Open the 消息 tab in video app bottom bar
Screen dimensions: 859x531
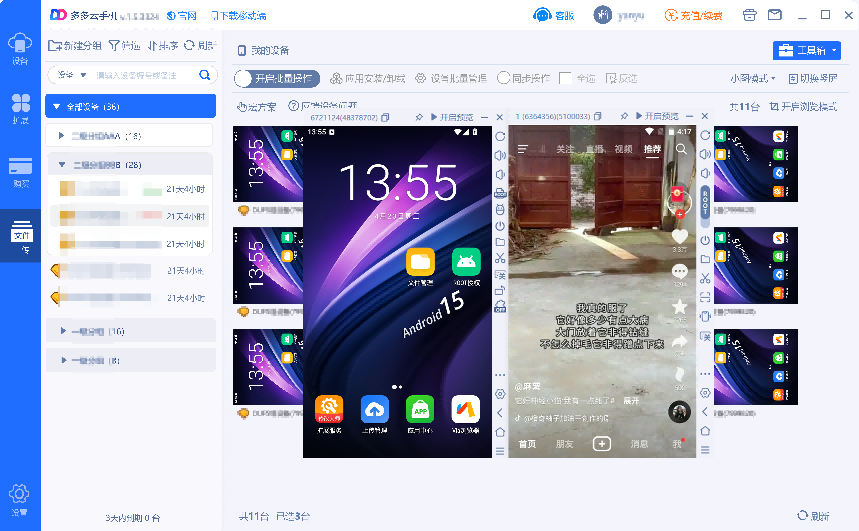click(x=639, y=444)
